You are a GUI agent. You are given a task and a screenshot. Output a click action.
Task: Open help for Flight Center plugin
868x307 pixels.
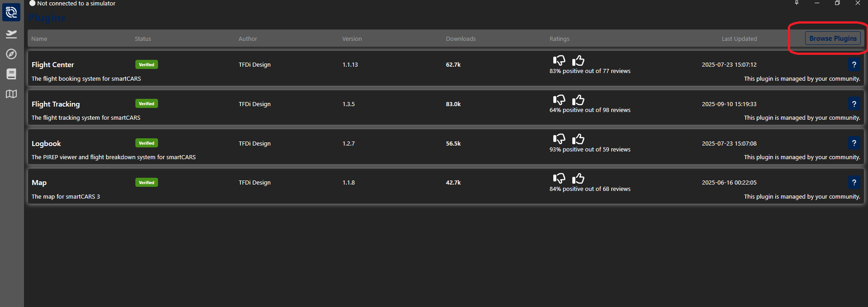tap(854, 65)
